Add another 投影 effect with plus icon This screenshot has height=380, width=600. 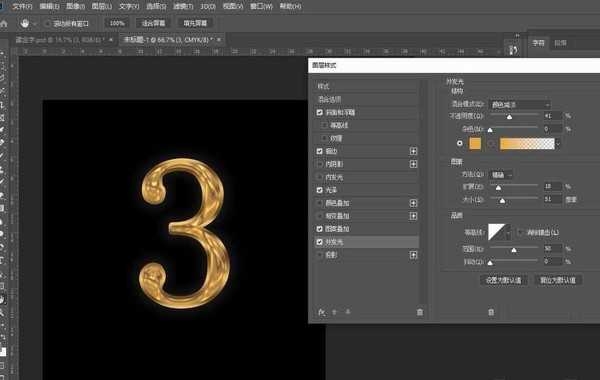(413, 255)
